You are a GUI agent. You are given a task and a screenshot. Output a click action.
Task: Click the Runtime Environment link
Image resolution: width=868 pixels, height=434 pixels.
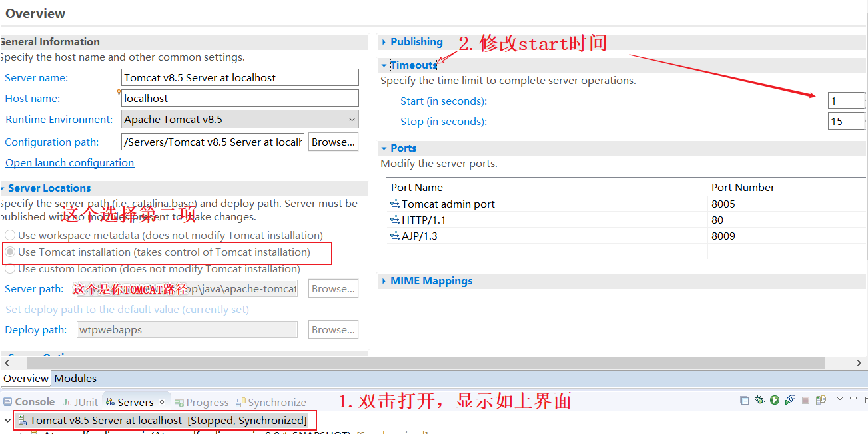coord(59,120)
